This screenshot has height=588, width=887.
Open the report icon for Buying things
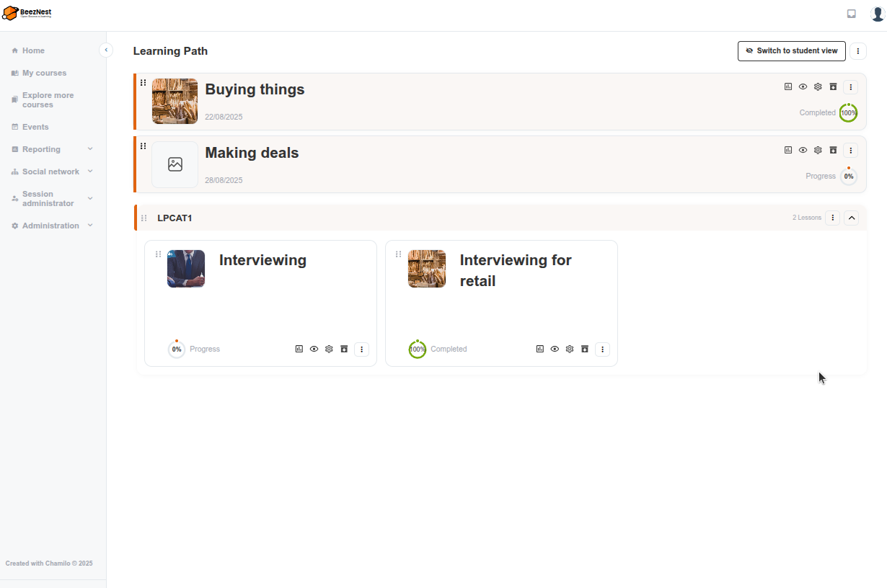click(x=787, y=86)
